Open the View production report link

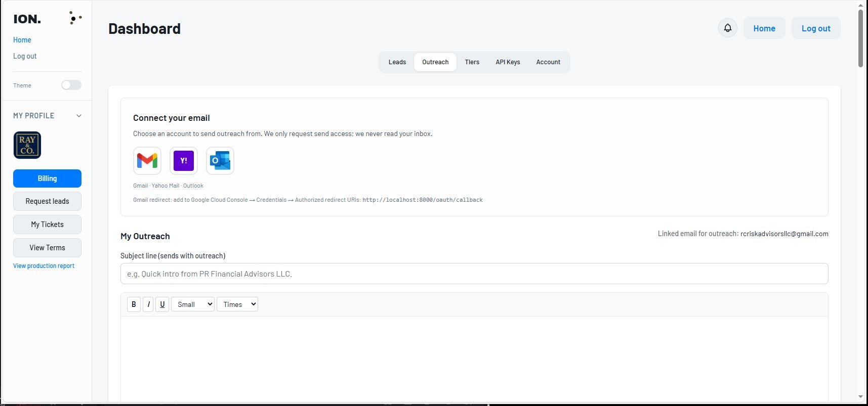[x=44, y=266]
